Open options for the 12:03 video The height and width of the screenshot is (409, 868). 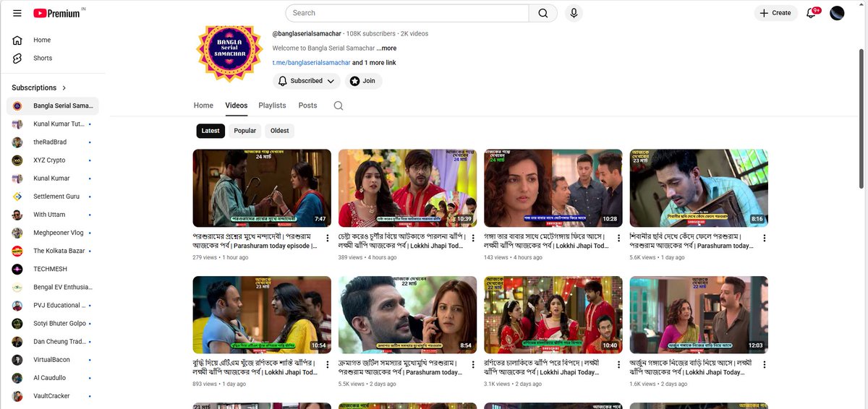click(x=765, y=364)
